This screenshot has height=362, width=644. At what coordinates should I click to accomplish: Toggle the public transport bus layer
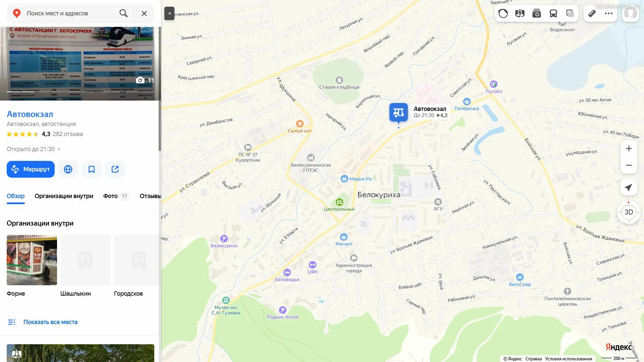click(x=553, y=13)
